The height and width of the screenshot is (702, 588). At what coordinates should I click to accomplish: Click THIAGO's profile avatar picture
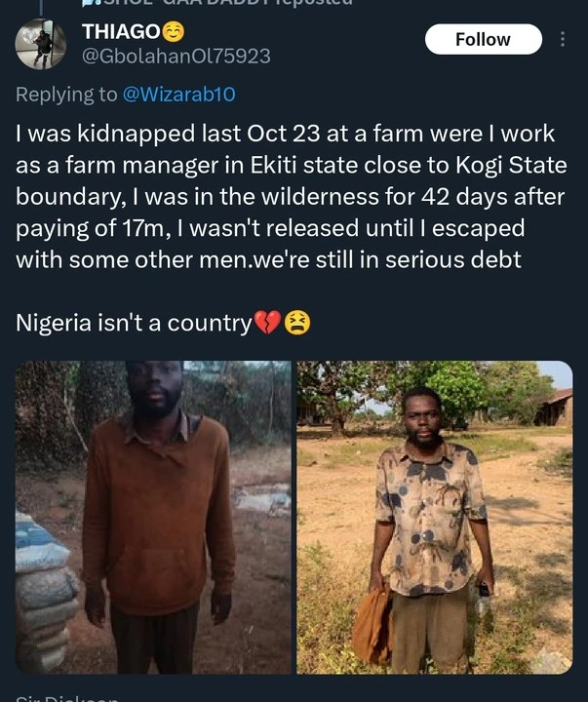pyautogui.click(x=41, y=44)
